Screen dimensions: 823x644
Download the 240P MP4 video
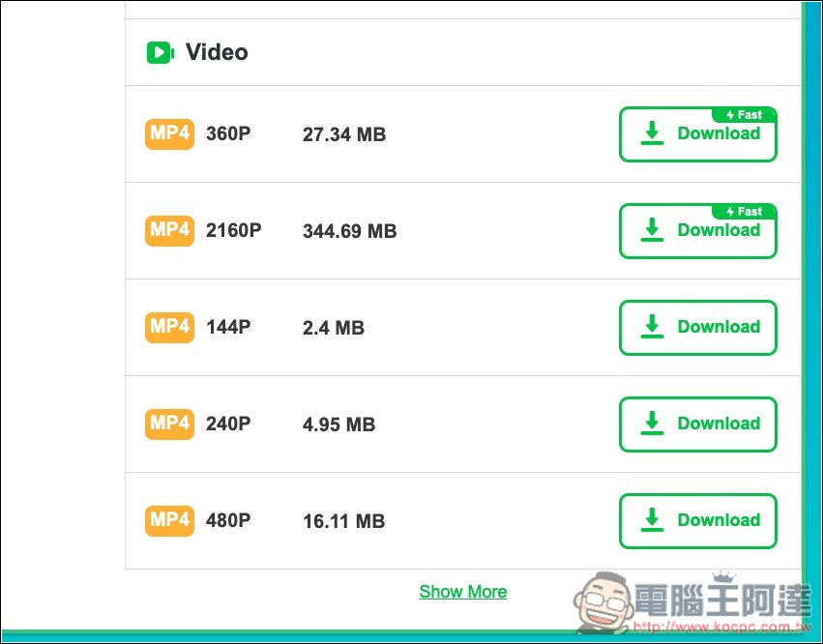click(x=697, y=424)
